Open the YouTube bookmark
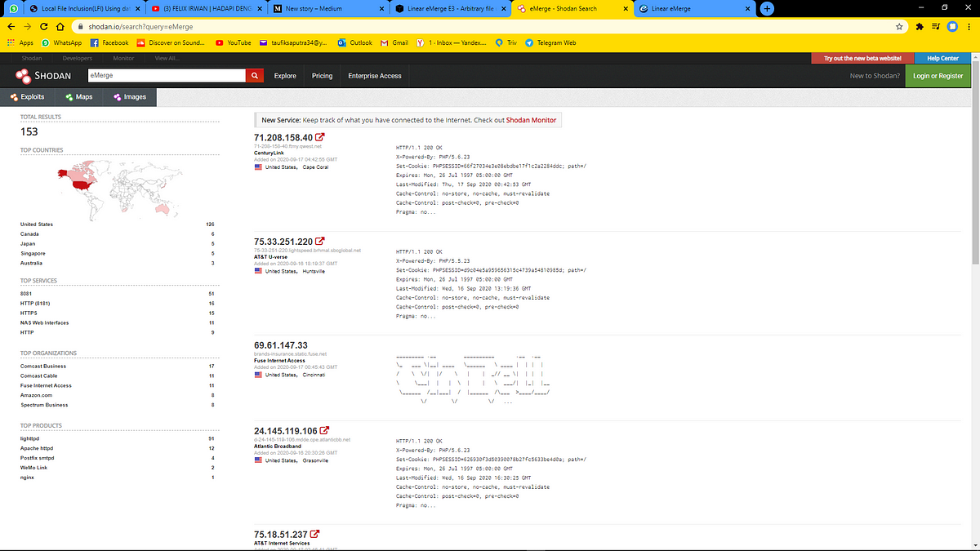The height and width of the screenshot is (551, 980). click(x=233, y=42)
